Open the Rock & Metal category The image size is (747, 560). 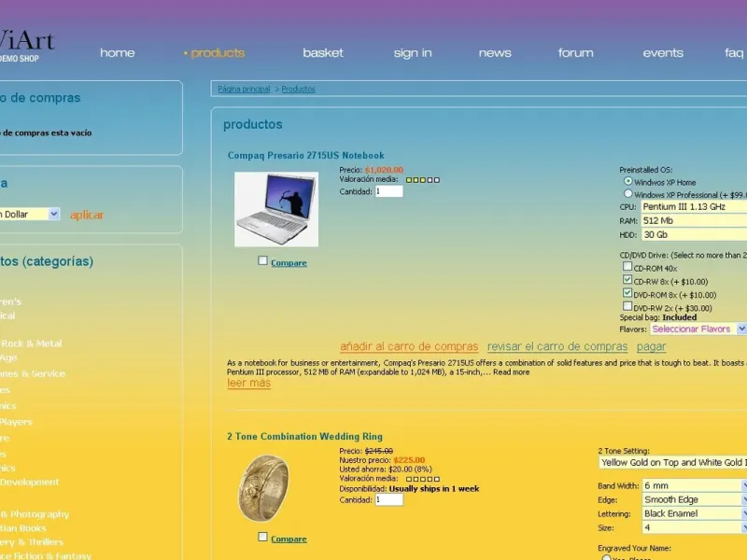click(x=31, y=343)
